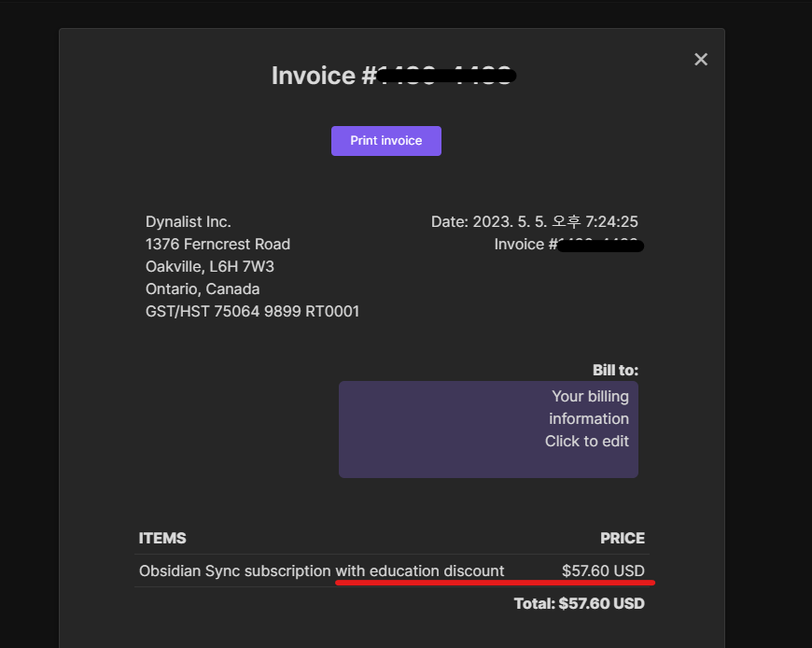Click the 'PRICE' column header
Screen dimensions: 812x648
[x=623, y=538]
